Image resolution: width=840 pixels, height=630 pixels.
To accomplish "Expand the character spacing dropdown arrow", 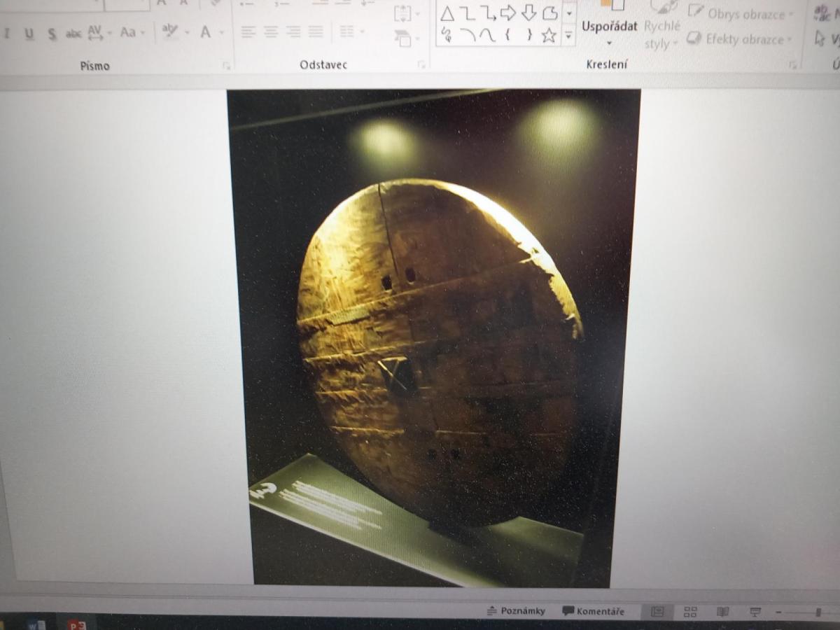I will (111, 33).
